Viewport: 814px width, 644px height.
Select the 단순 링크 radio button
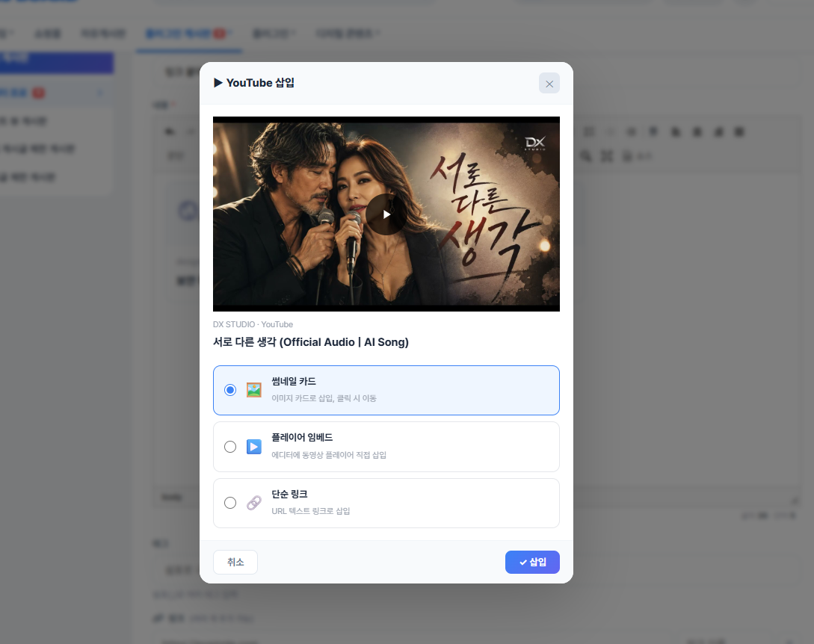pyautogui.click(x=230, y=502)
